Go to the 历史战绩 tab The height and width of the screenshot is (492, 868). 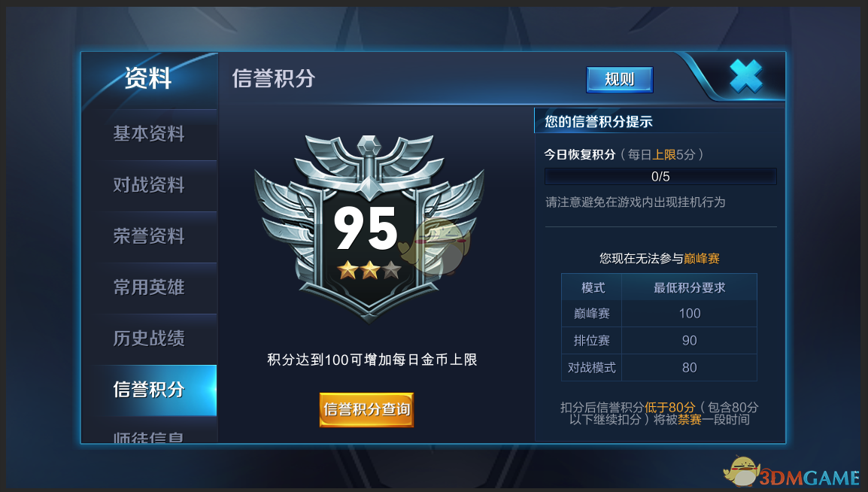pos(149,338)
